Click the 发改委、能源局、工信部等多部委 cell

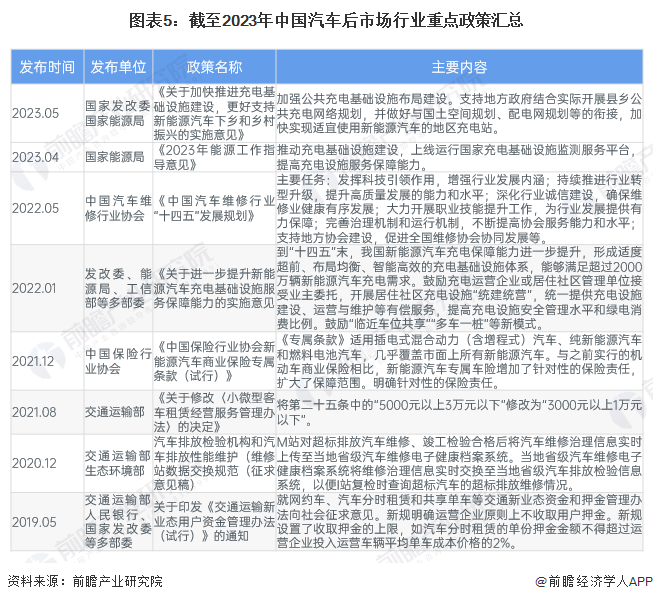pos(118,288)
